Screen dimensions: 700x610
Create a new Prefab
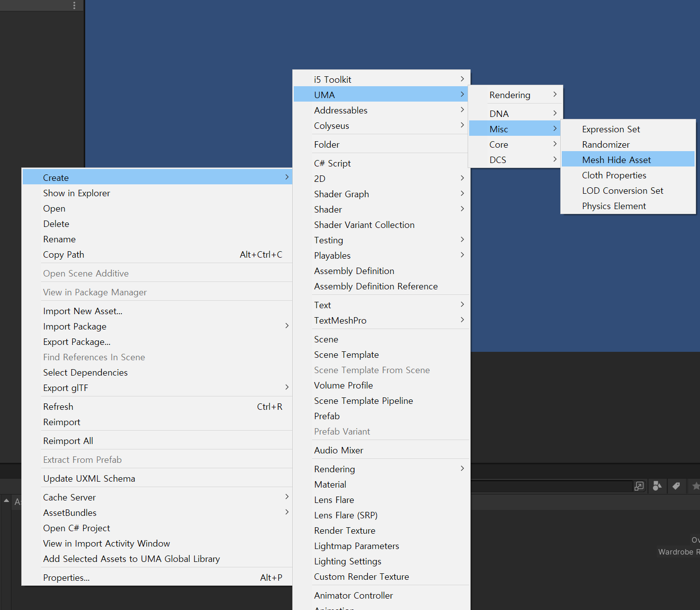click(x=381, y=416)
